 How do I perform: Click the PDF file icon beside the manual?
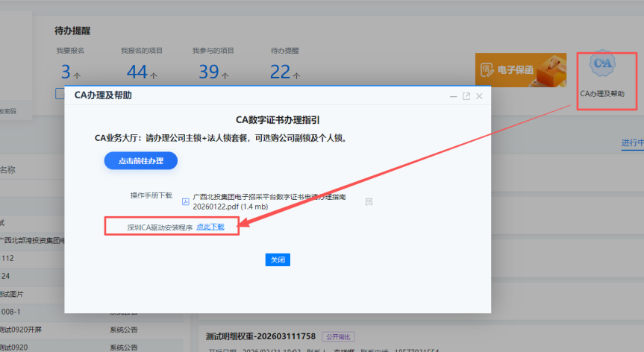point(186,201)
